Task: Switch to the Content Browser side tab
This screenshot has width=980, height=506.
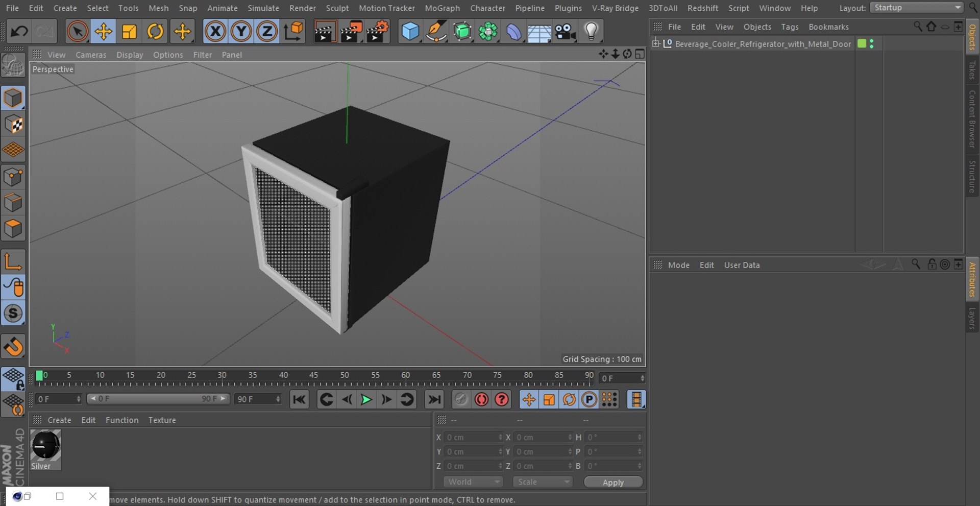Action: tap(972, 119)
